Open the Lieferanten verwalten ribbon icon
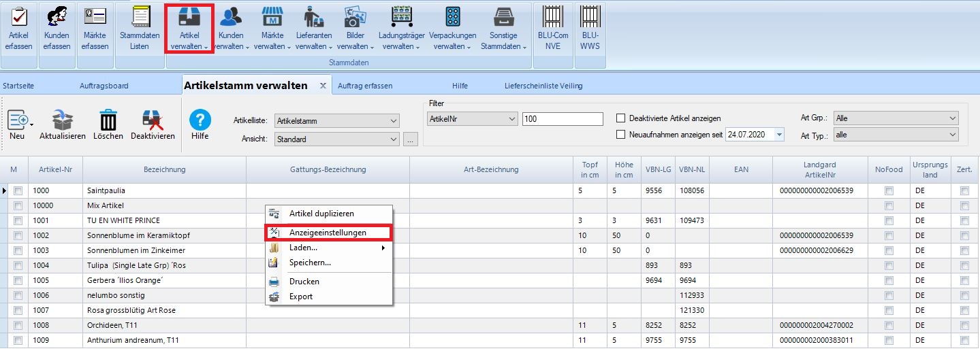The width and height of the screenshot is (980, 353). (x=313, y=17)
